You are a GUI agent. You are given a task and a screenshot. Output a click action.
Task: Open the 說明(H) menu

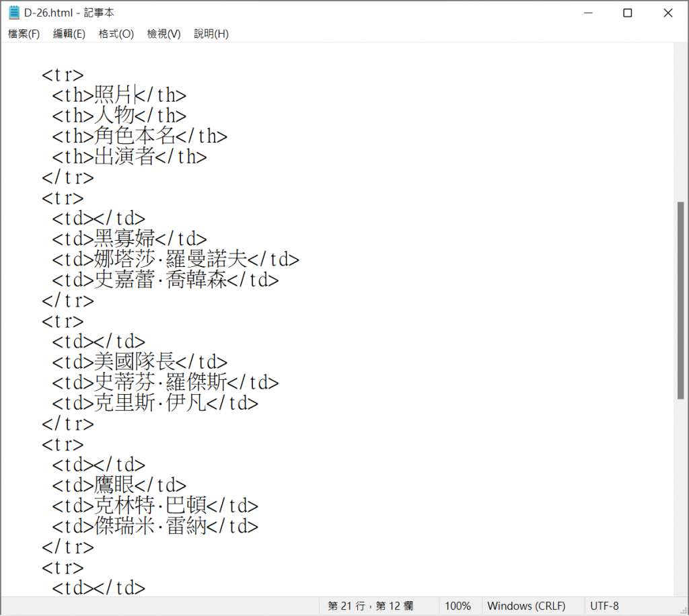pyautogui.click(x=211, y=34)
